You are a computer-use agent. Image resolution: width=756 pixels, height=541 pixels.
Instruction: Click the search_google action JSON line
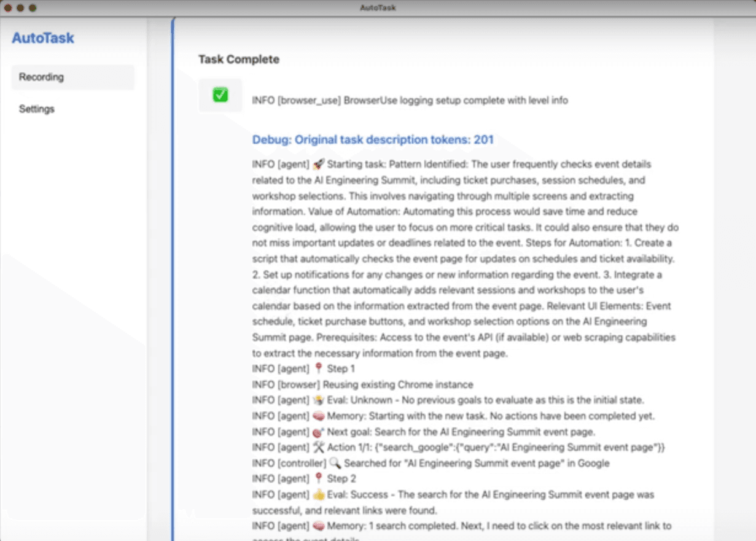[x=459, y=448]
